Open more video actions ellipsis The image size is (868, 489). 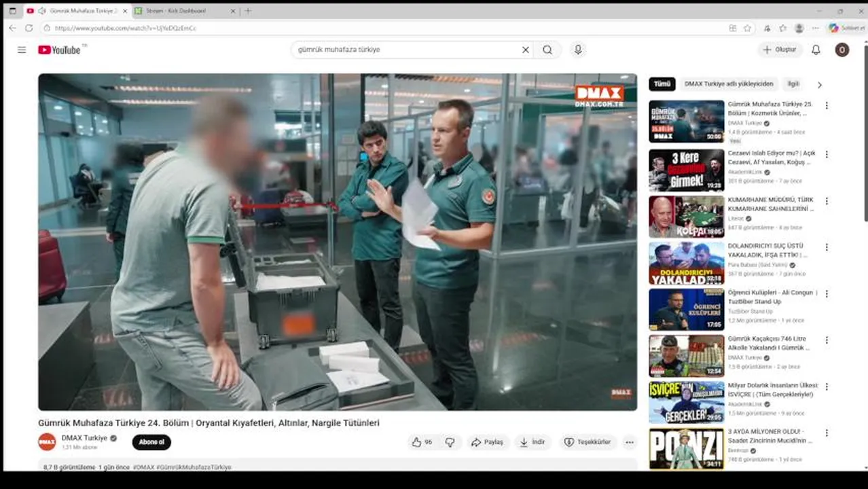pyautogui.click(x=630, y=442)
